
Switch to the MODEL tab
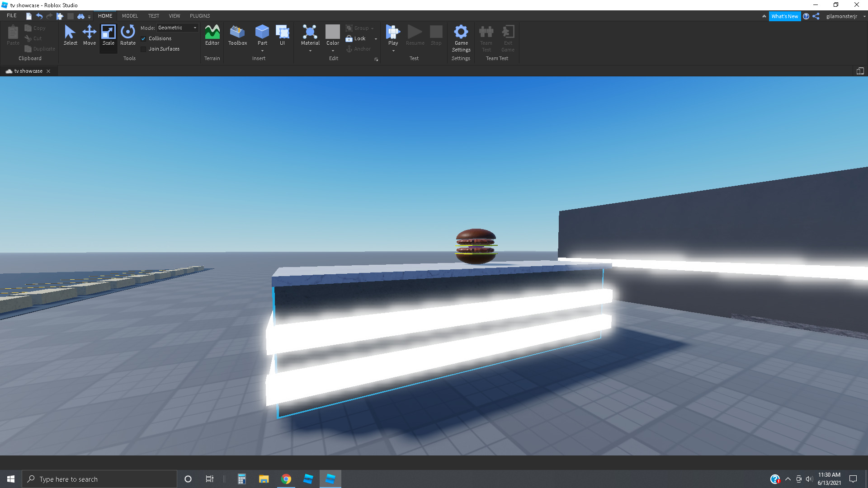pos(130,16)
